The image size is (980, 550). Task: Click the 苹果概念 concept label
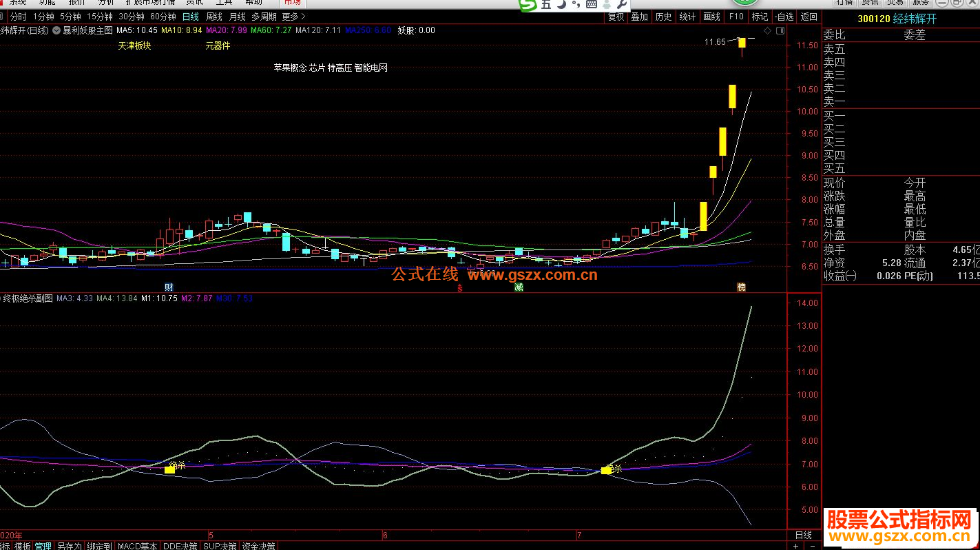pos(290,68)
